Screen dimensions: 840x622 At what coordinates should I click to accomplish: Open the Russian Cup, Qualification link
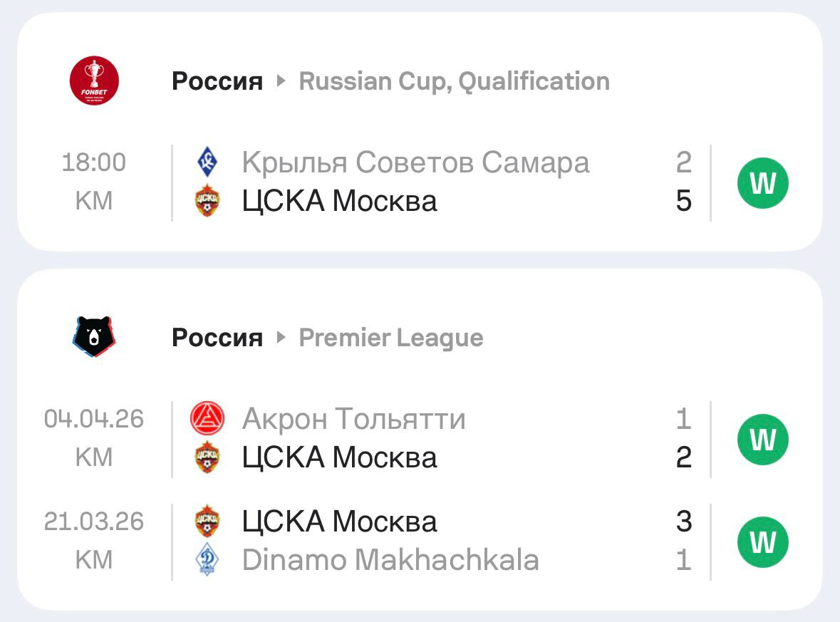[x=454, y=81]
